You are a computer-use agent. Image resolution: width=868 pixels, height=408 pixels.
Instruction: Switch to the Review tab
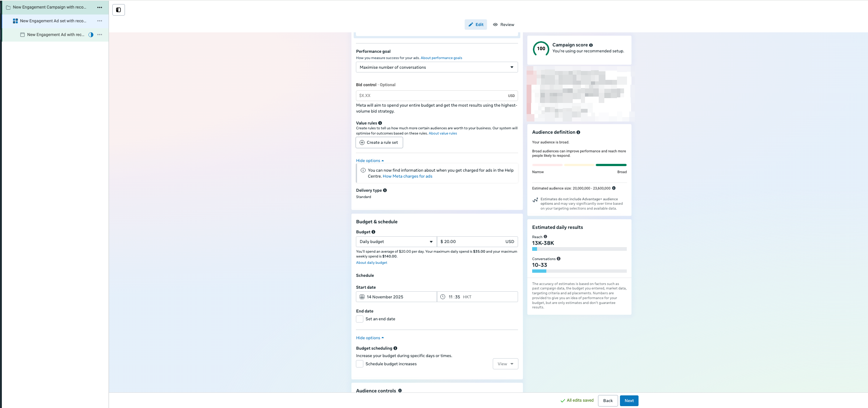[x=504, y=25]
